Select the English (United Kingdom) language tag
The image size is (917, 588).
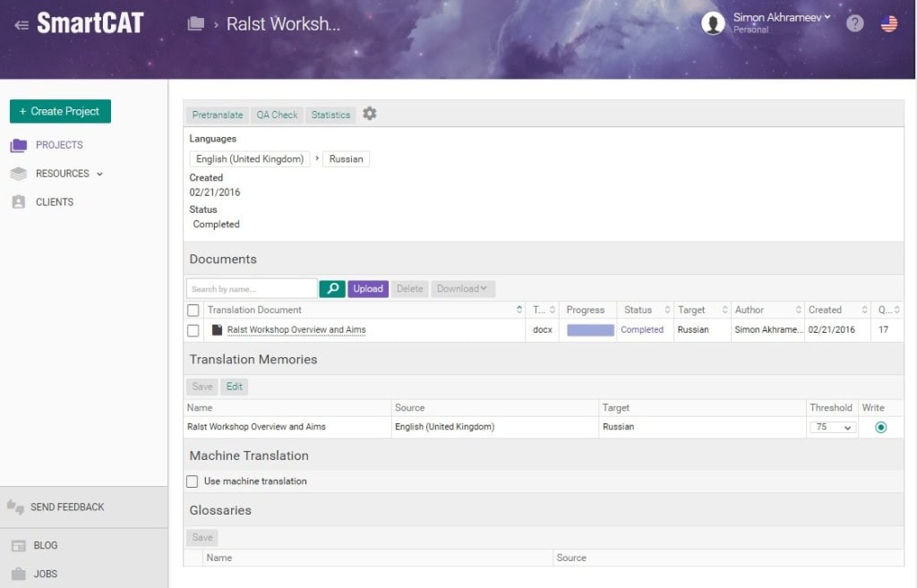pyautogui.click(x=250, y=159)
